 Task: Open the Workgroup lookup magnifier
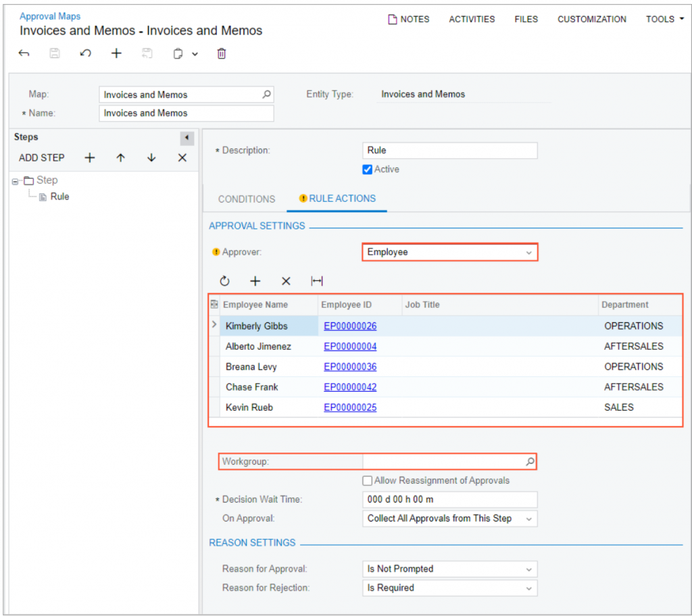tap(530, 461)
